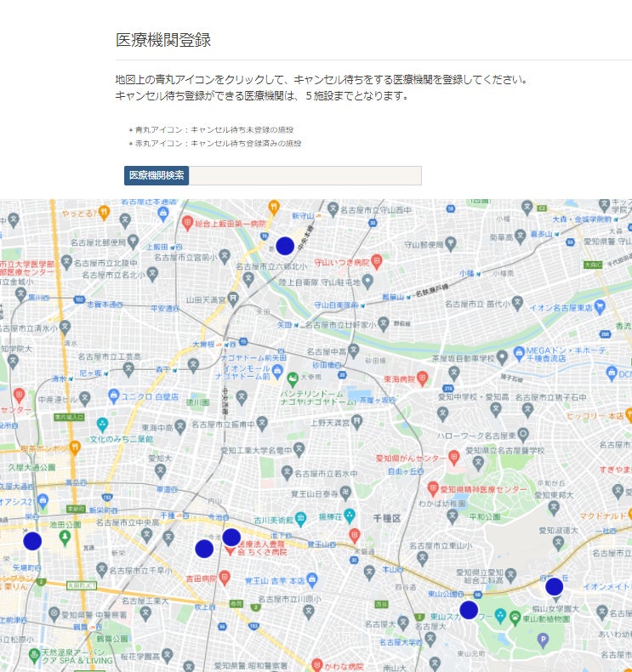The width and height of the screenshot is (632, 672).
Task: Click the イオン名古屋東店 shopping pin
Action: tap(601, 306)
